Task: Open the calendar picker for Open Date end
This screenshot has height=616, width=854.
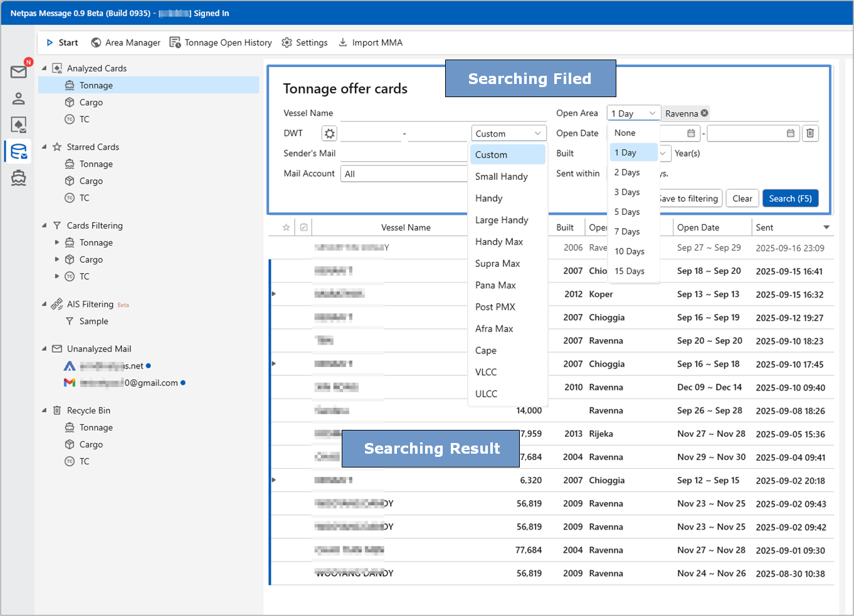Action: coord(790,133)
